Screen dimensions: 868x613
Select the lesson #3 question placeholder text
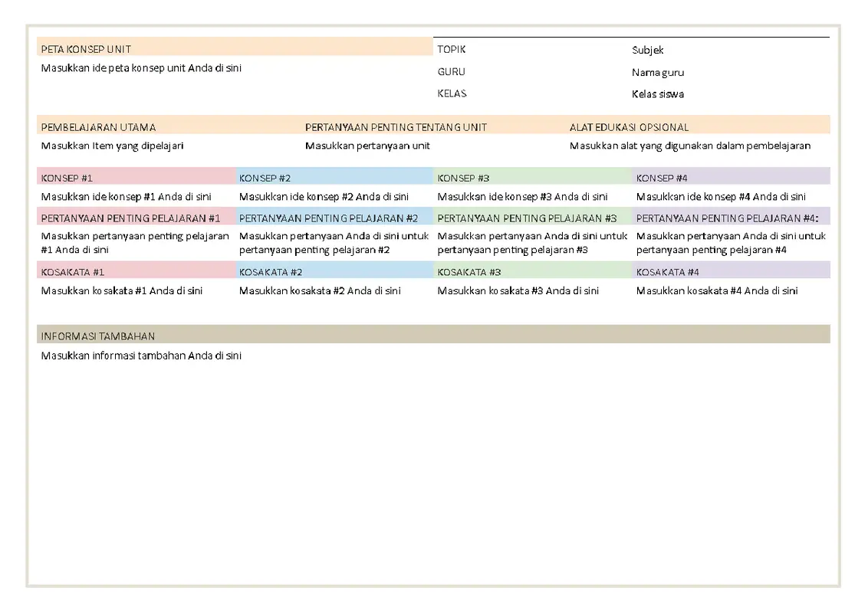tap(532, 243)
